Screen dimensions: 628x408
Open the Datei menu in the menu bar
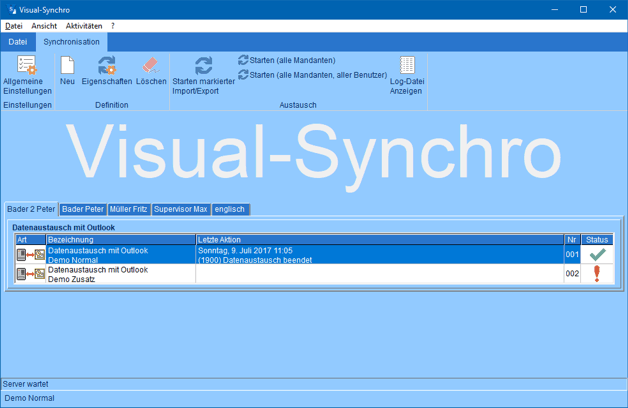tap(14, 26)
